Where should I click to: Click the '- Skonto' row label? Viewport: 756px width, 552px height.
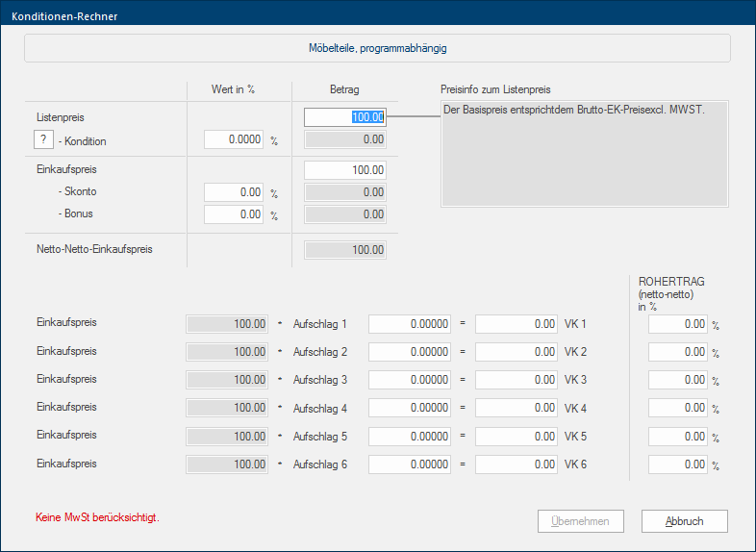coord(78,191)
